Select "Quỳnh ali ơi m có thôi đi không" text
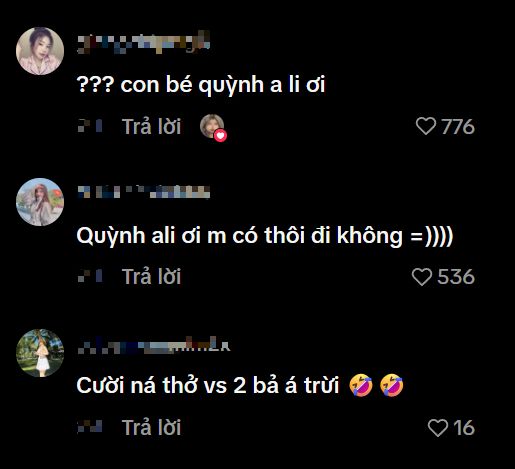The image size is (515, 469). [239, 236]
